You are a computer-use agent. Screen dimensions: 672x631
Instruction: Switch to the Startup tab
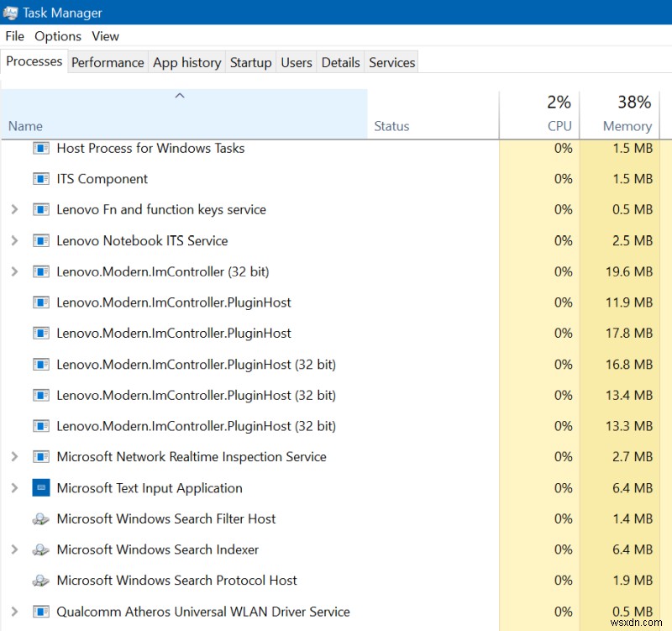250,62
